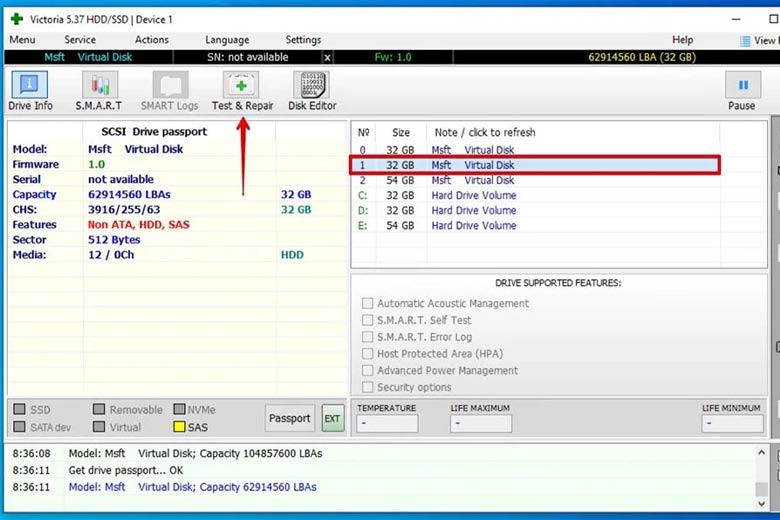This screenshot has height=520, width=780.
Task: Click the View icon in menu bar
Action: [x=745, y=41]
